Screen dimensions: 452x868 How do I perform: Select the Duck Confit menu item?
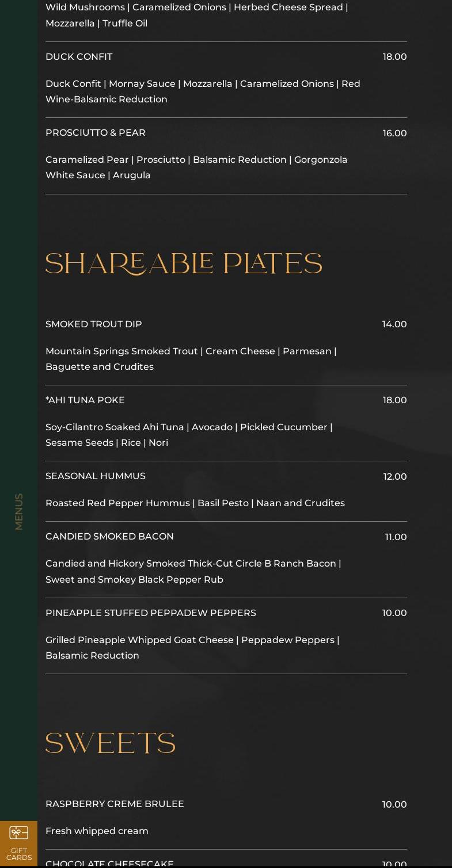(x=79, y=57)
